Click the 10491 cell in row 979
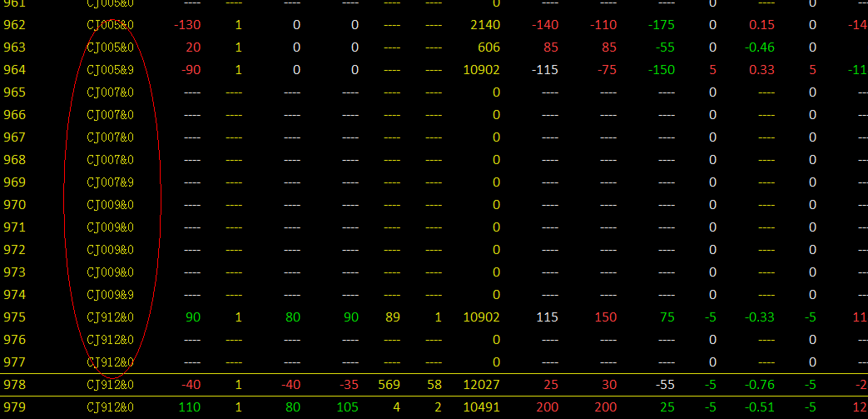 point(481,407)
